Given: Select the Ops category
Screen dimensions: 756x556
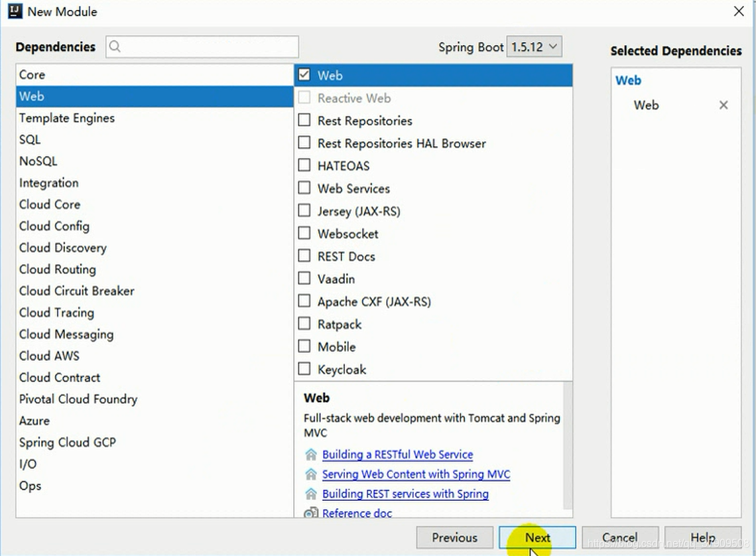Looking at the screenshot, I should 155,486.
